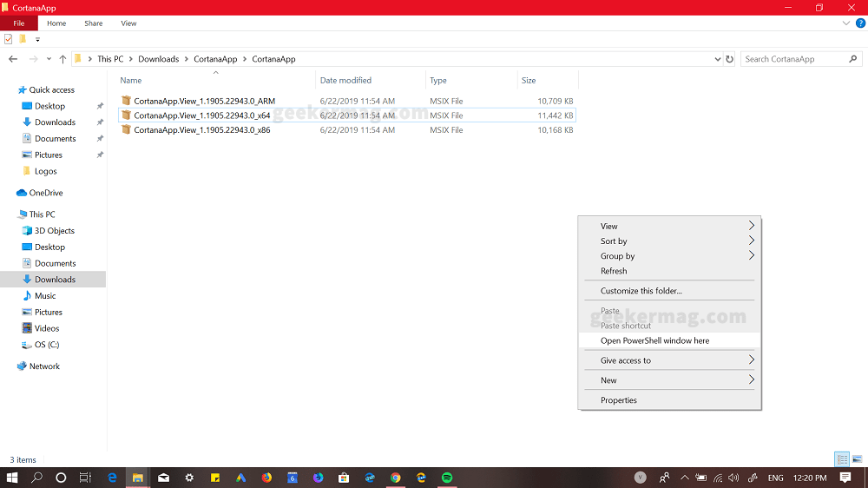Switch to the Home ribbon tab
Viewport: 868px width, 488px height.
56,23
